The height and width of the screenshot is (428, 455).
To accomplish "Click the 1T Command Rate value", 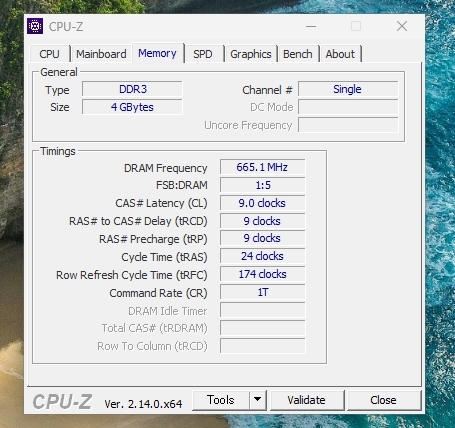I will [263, 292].
